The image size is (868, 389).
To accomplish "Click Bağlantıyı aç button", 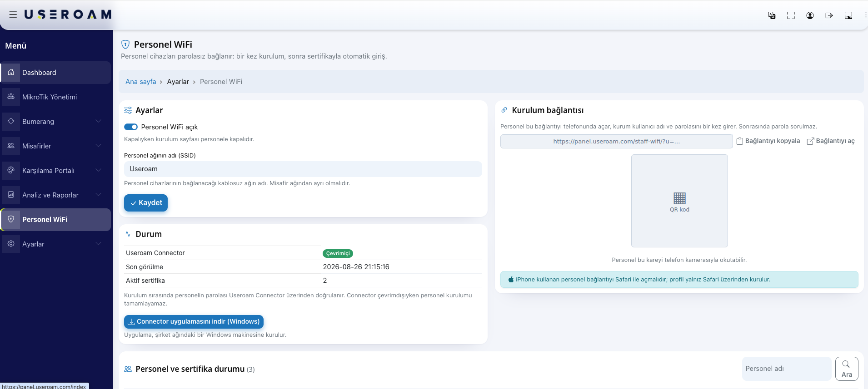I will pyautogui.click(x=831, y=141).
